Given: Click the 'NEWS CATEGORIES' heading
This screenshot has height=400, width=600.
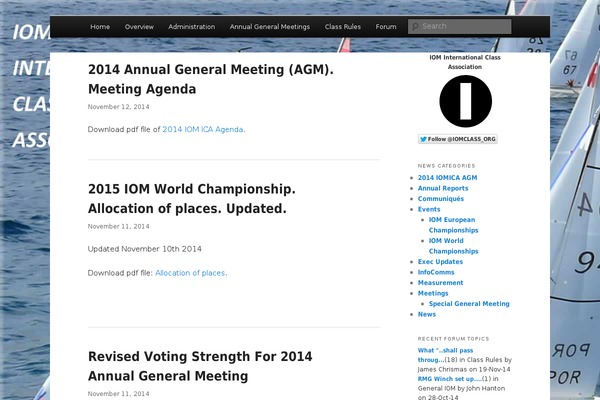Looking at the screenshot, I should [x=446, y=166].
